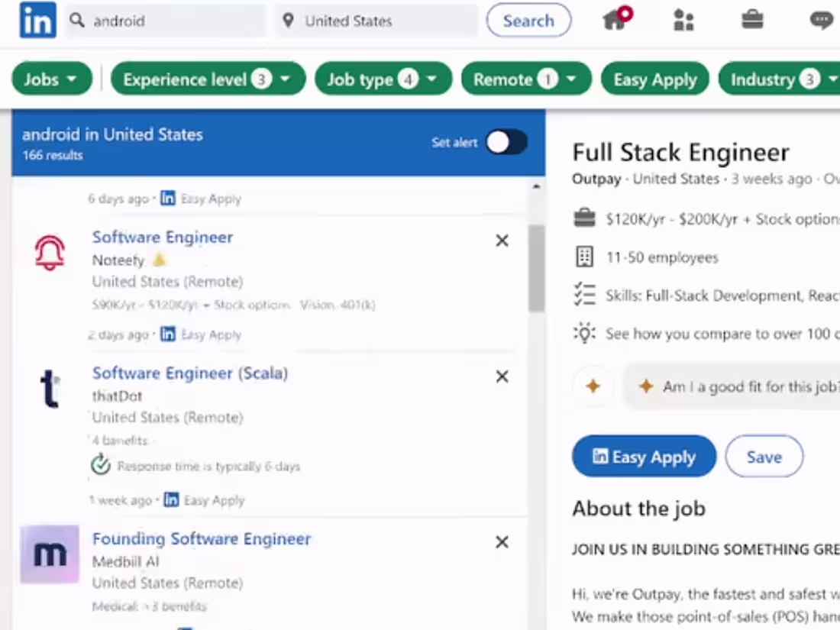Dismiss the Software Engineer job at Noteefy

tap(502, 241)
